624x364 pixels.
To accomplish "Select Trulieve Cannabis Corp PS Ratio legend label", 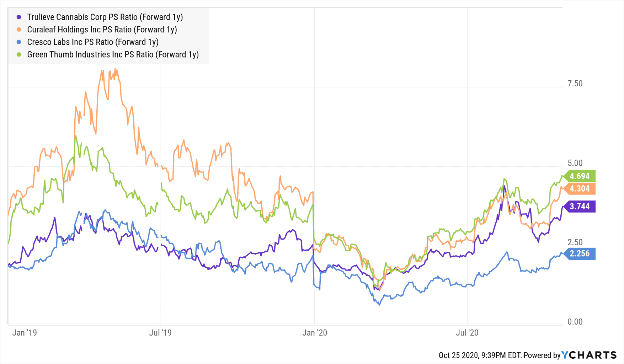I will click(x=105, y=17).
